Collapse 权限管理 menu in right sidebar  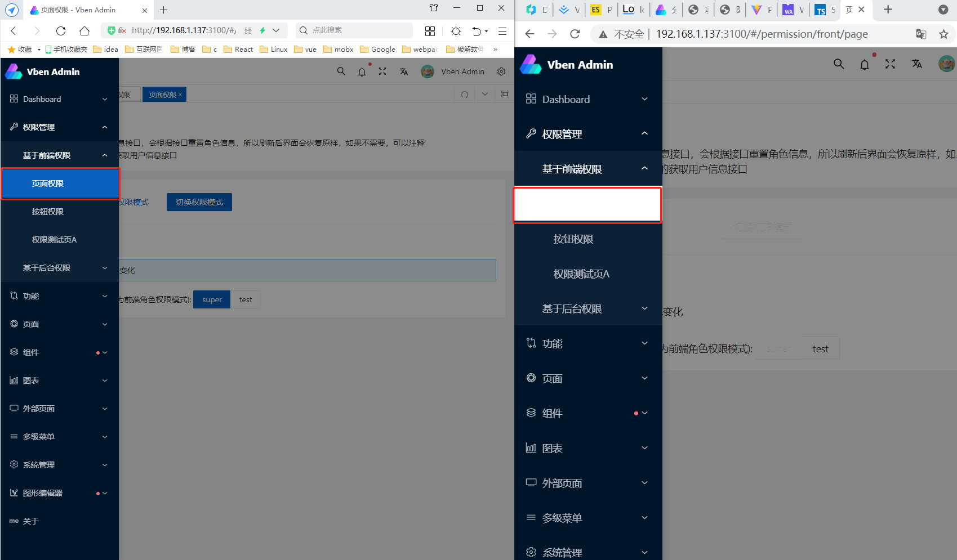click(x=588, y=134)
